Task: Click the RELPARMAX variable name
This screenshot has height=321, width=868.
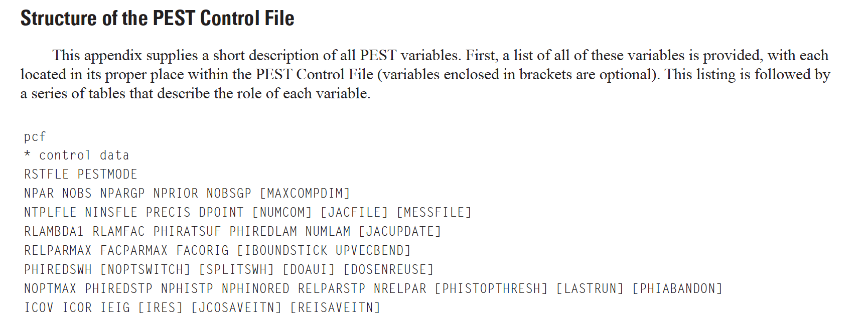Action: [58, 251]
